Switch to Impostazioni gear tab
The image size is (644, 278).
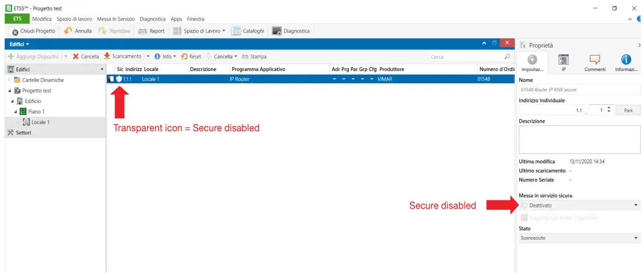(x=532, y=63)
